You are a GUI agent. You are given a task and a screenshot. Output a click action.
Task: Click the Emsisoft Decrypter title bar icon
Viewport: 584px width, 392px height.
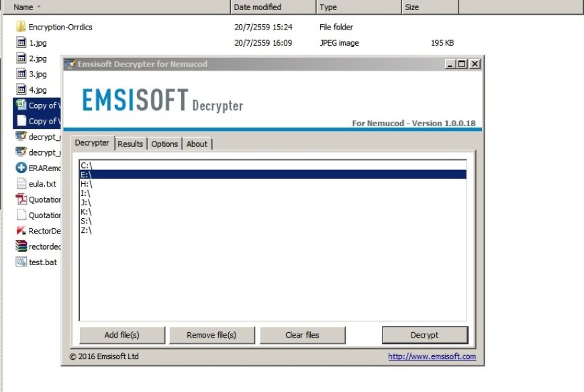70,64
